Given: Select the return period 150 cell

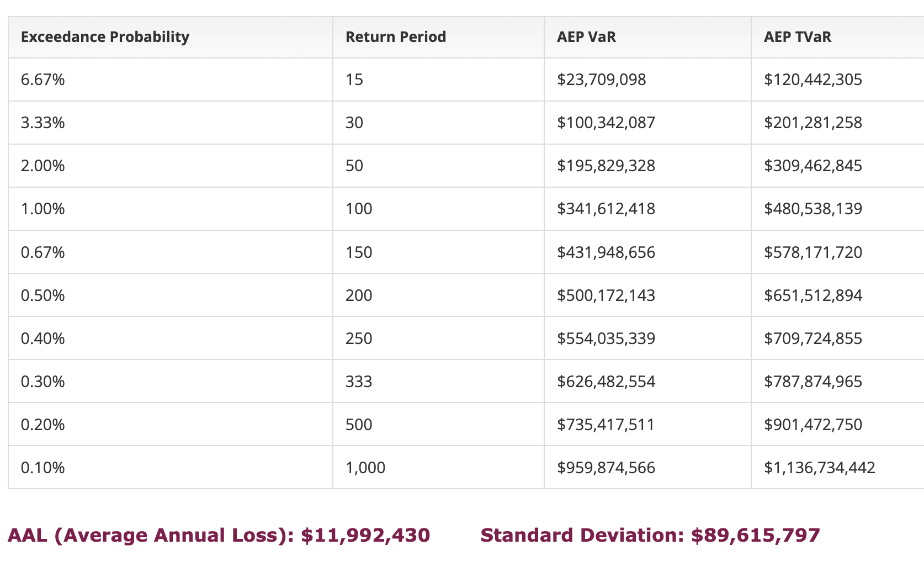Looking at the screenshot, I should coord(359,252).
